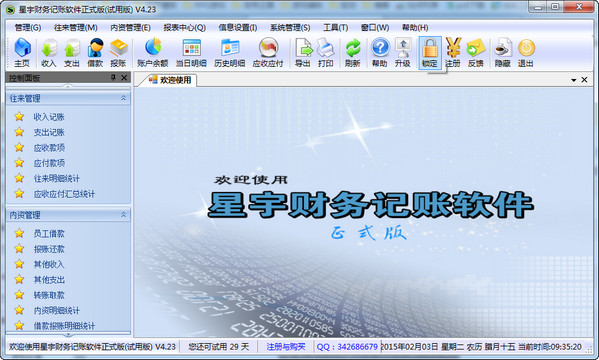This screenshot has width=599, height=360.
Task: Select the 欢迎使用 tab
Action: [x=170, y=80]
